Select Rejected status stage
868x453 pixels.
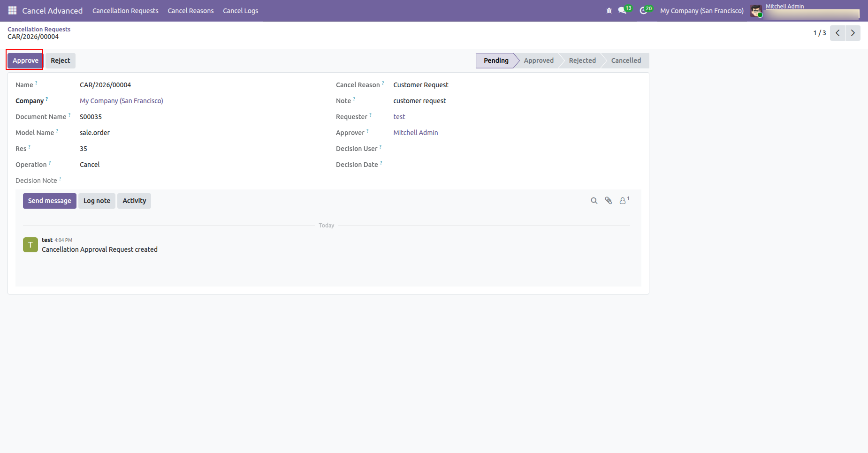coord(582,60)
